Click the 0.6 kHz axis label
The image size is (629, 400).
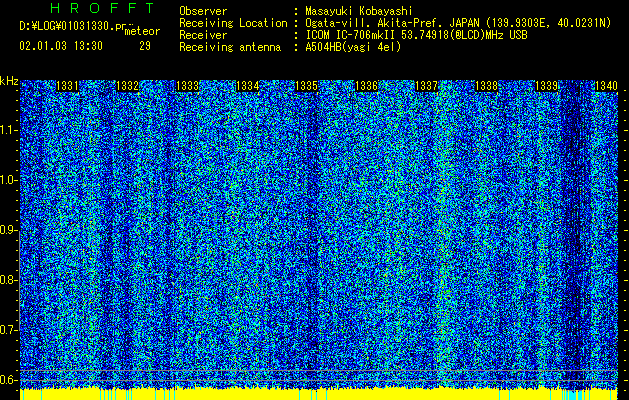tap(8, 380)
